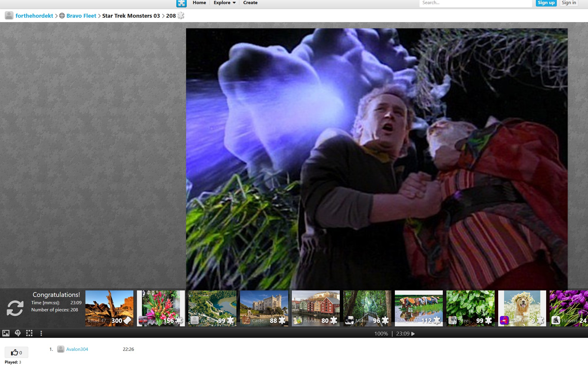Click the forthehordekt avatar icon
This screenshot has width=588, height=370.
click(9, 15)
